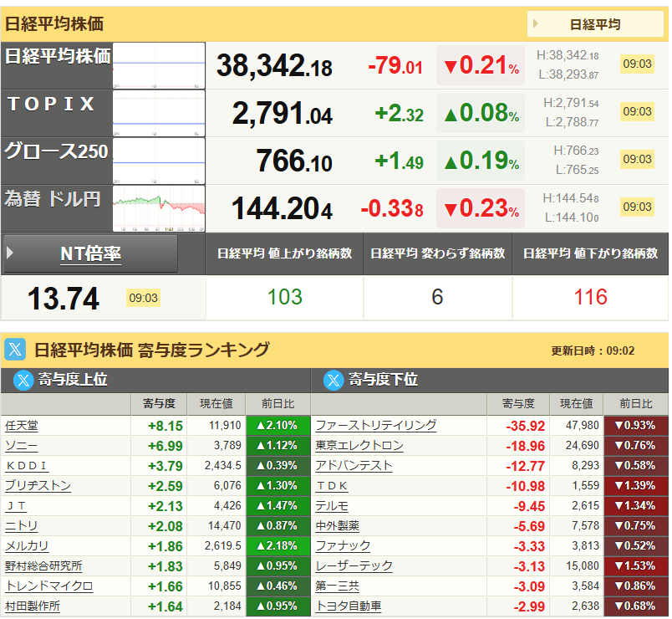Open the TOPIX mini chart

[159, 113]
